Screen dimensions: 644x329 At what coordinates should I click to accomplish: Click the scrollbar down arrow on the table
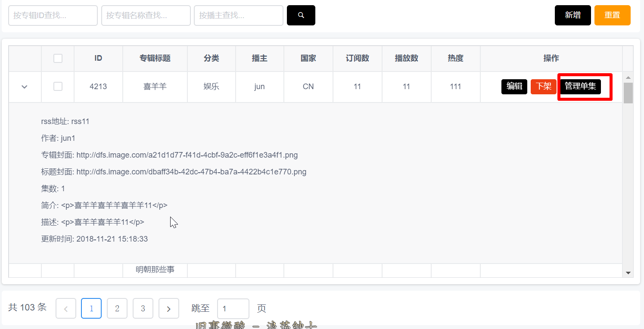click(x=629, y=272)
